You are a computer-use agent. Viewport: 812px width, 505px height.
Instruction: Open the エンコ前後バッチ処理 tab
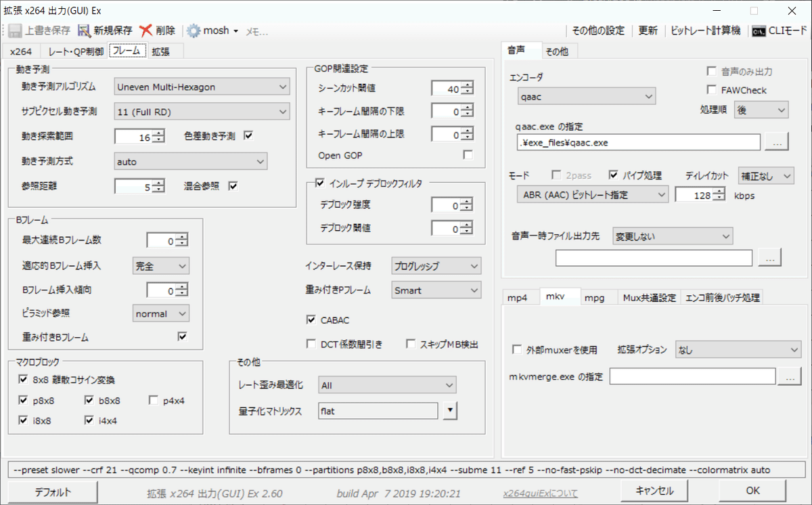tap(723, 297)
